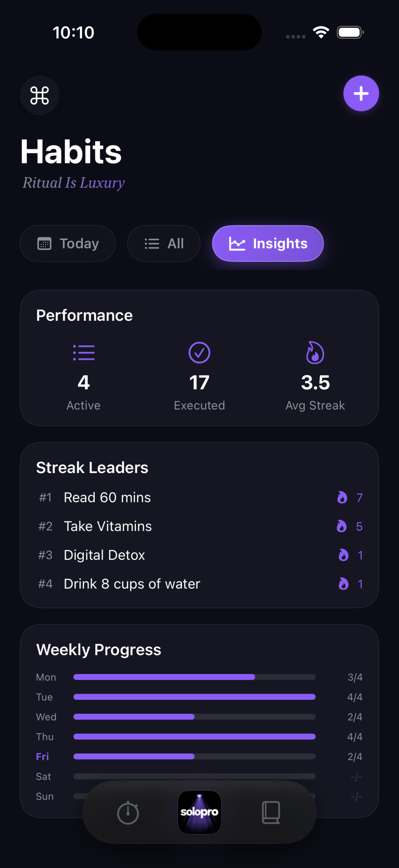Open the timer icon in bottom bar
The image size is (399, 868).
click(x=128, y=812)
